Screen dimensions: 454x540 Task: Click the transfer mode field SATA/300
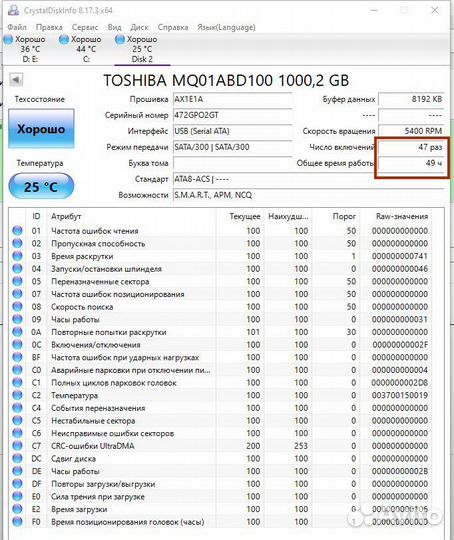coord(232,147)
